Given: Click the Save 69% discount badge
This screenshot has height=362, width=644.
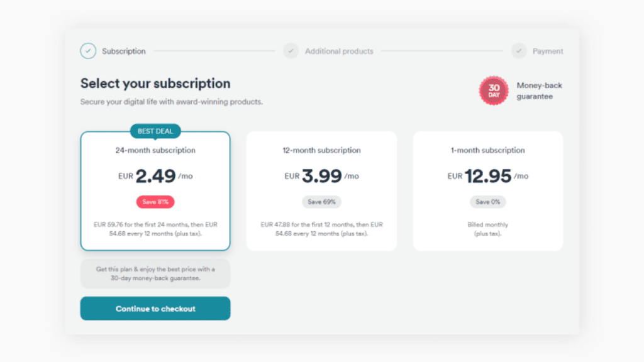Looking at the screenshot, I should click(321, 202).
